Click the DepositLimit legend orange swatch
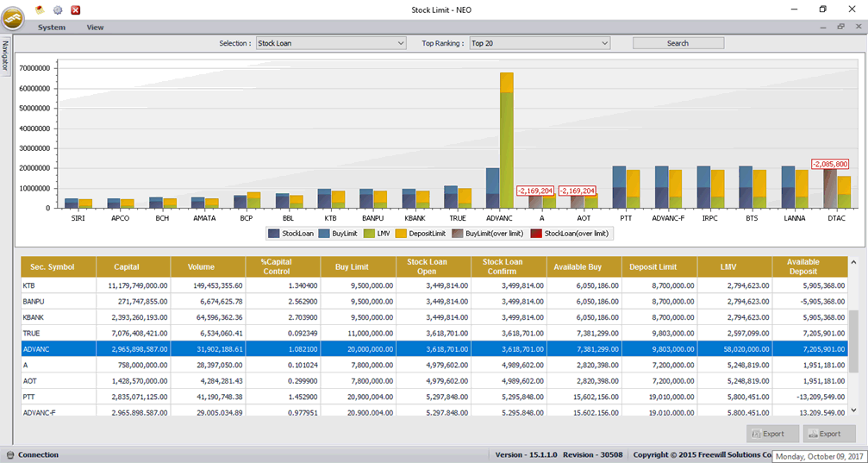Screen dimensions: 868x463 point(402,234)
